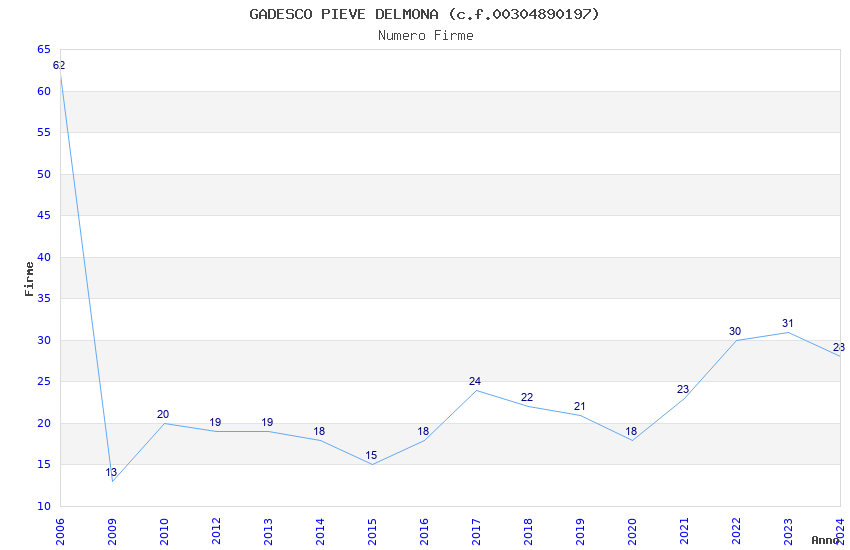Pick the x-axis year 2021
Screen dimensions: 850x550
684,531
